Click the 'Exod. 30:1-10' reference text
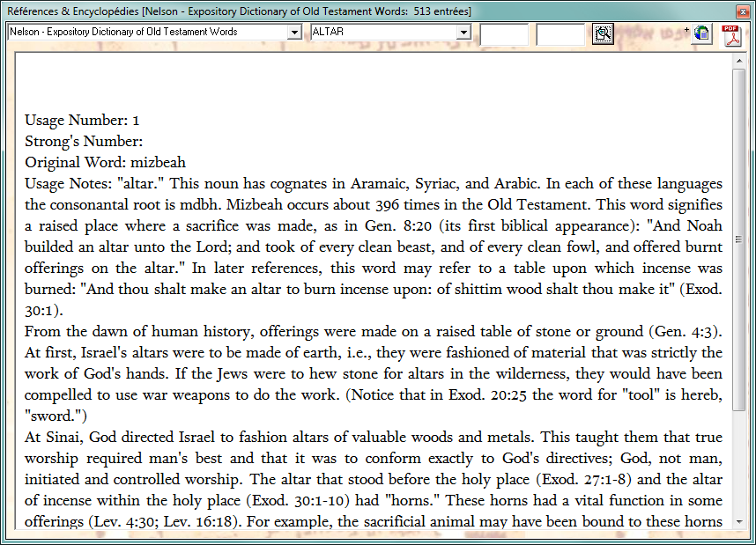756x545 pixels. pos(297,500)
